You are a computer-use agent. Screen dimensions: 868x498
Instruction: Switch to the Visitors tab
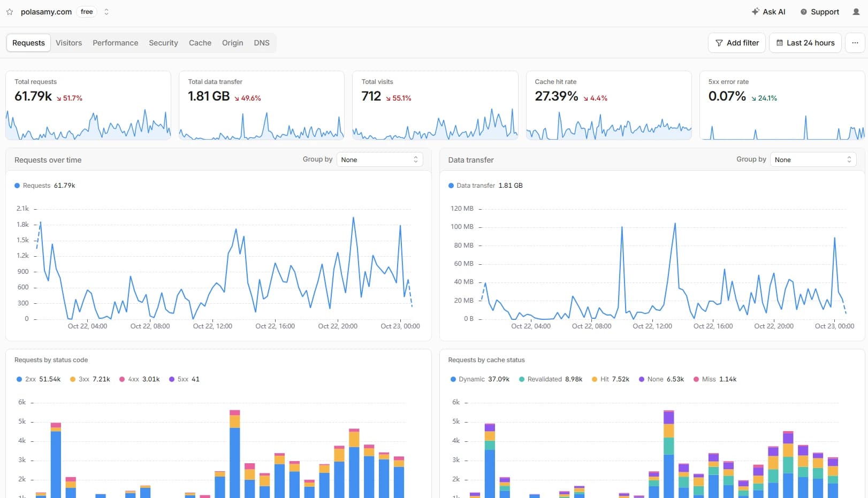pos(69,43)
